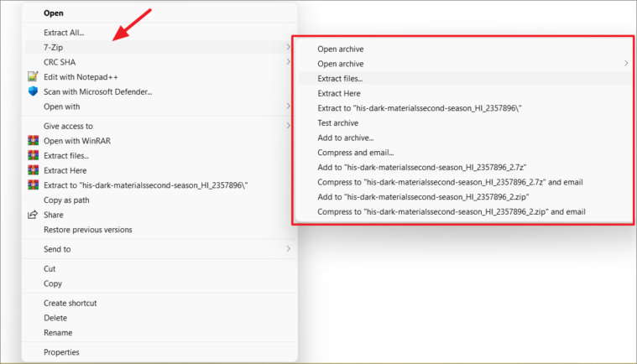This screenshot has height=364, width=637.
Task: Expand the Open with submenu chevron
Action: point(288,107)
